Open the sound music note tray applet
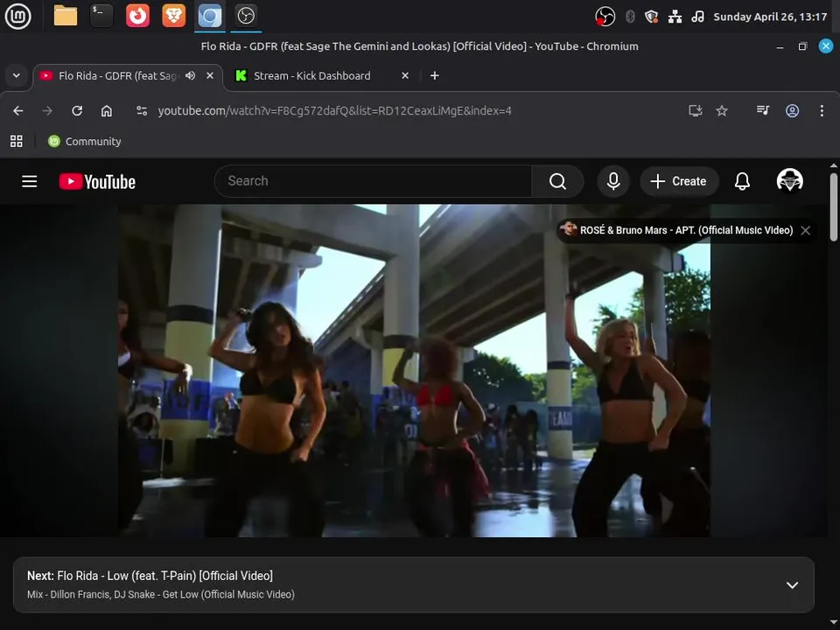840x630 pixels. point(697,17)
